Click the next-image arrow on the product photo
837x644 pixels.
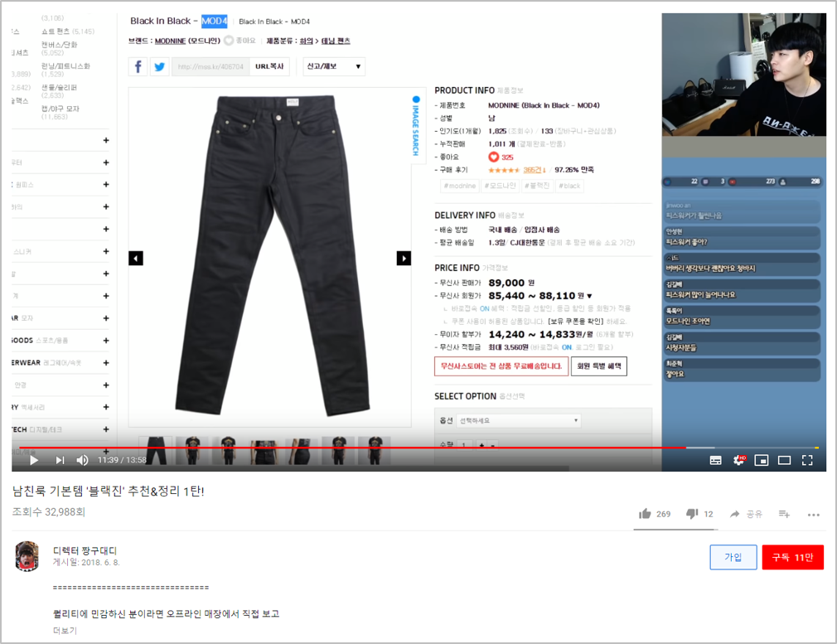(404, 258)
